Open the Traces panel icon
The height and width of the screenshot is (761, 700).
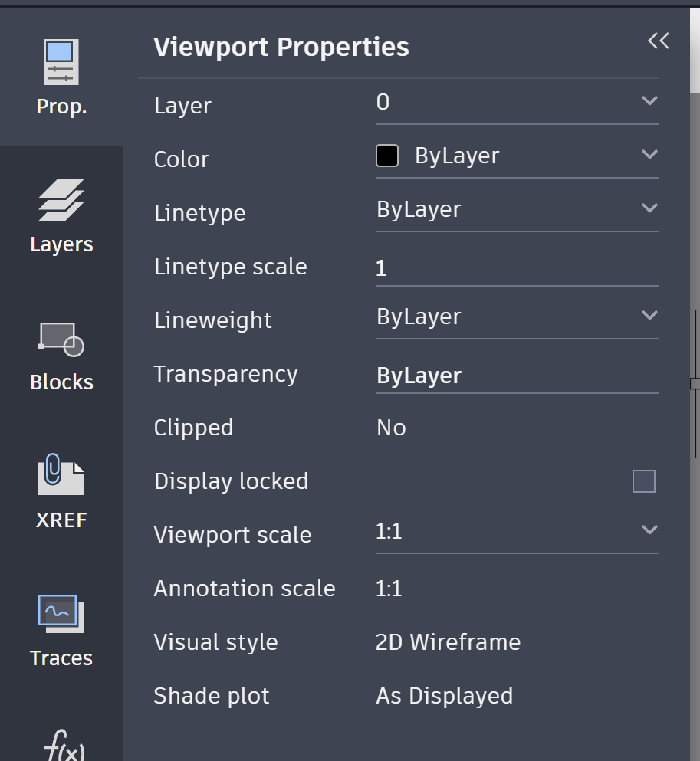point(61,628)
